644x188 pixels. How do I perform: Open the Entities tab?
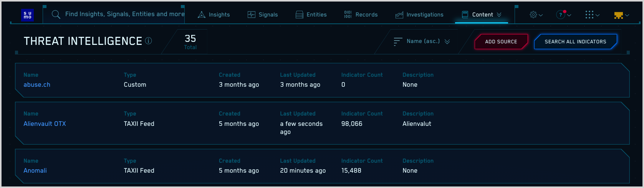(311, 15)
